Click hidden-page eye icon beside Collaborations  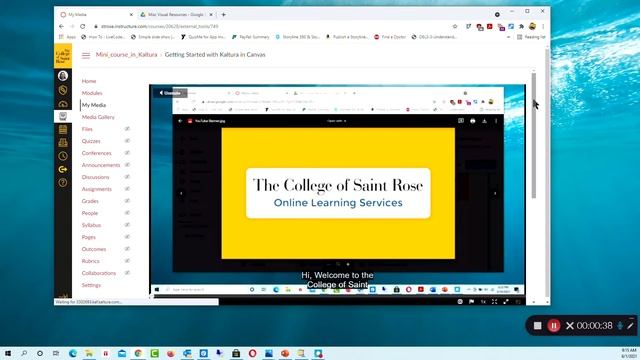127,273
